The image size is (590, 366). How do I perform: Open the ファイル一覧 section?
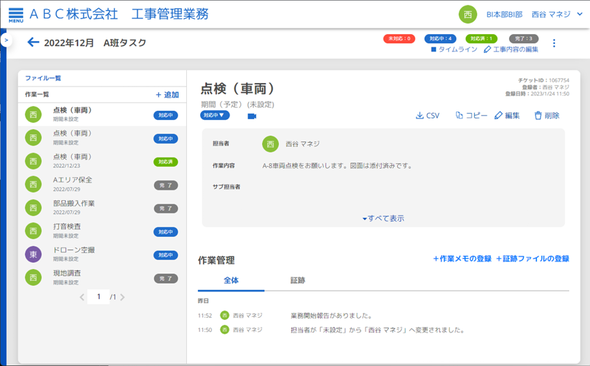tap(43, 78)
